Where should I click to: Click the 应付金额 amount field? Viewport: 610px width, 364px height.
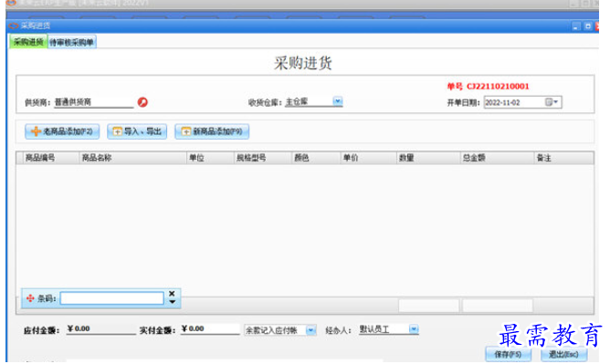[x=101, y=329]
